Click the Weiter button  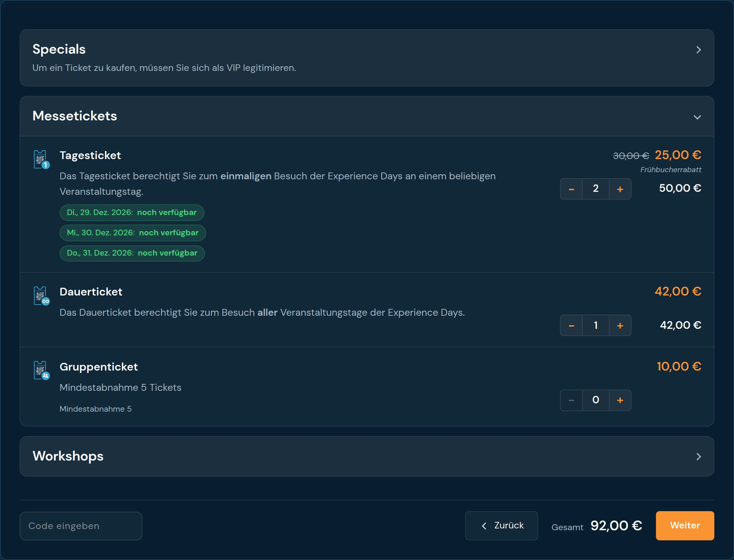[685, 525]
